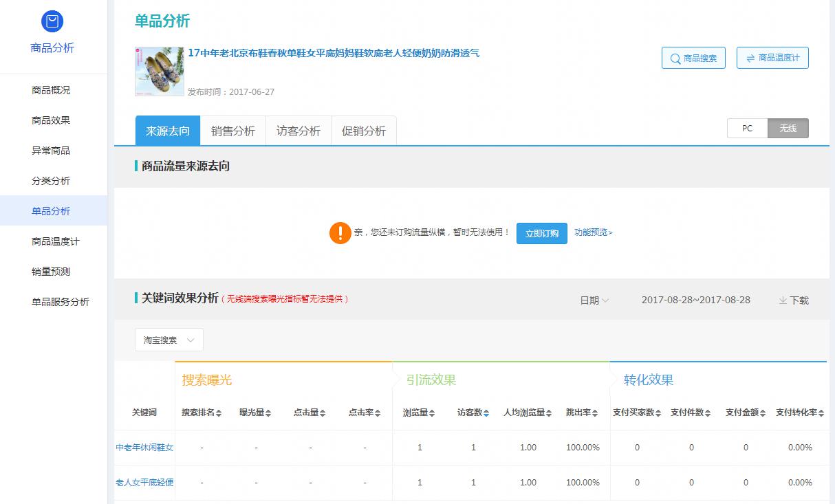Click the orange warning exclamation icon
This screenshot has width=835, height=504.
click(x=340, y=233)
